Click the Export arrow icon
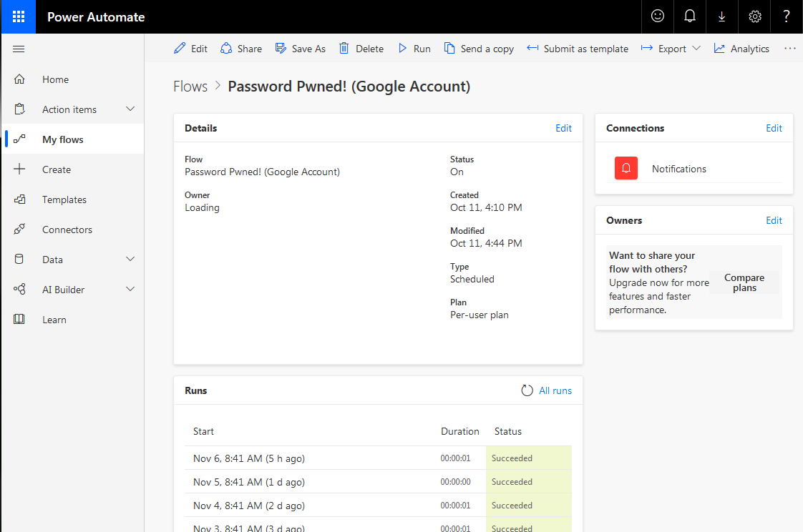 click(647, 48)
